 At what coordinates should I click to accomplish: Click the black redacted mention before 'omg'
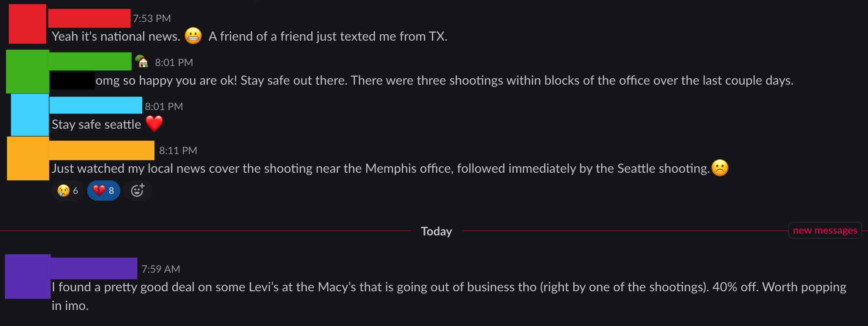[x=72, y=81]
